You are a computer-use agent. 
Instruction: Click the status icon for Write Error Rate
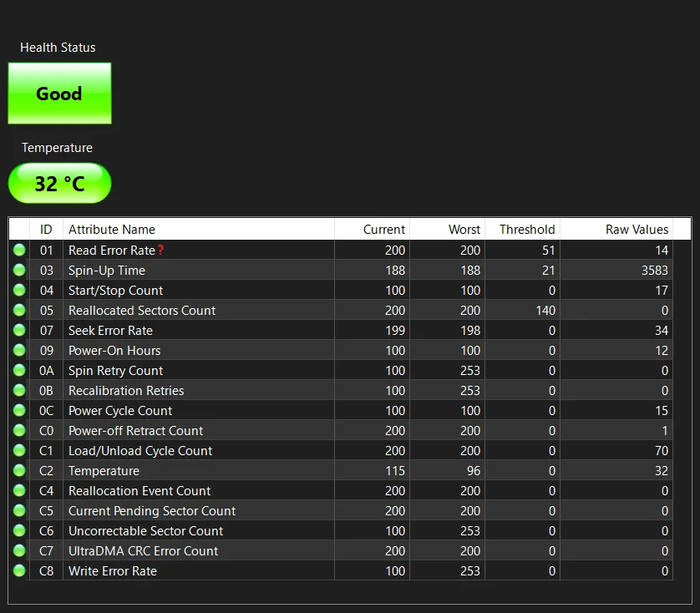(19, 570)
